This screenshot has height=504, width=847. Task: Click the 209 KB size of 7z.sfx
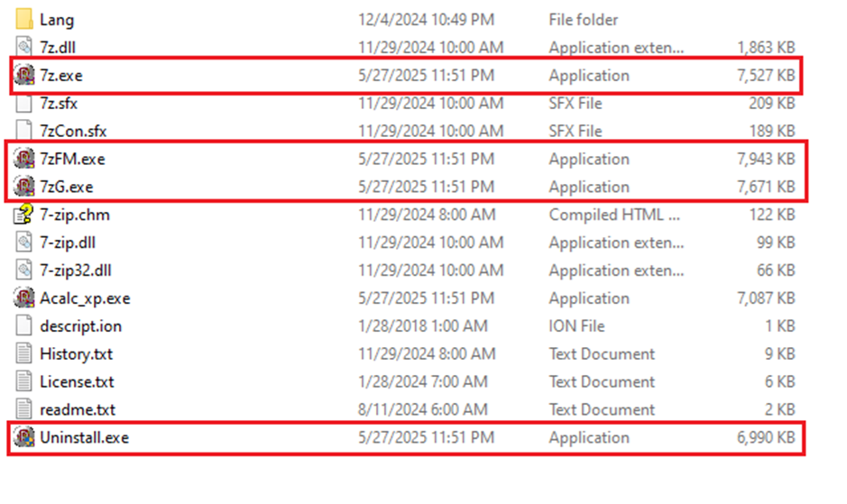pyautogui.click(x=772, y=103)
